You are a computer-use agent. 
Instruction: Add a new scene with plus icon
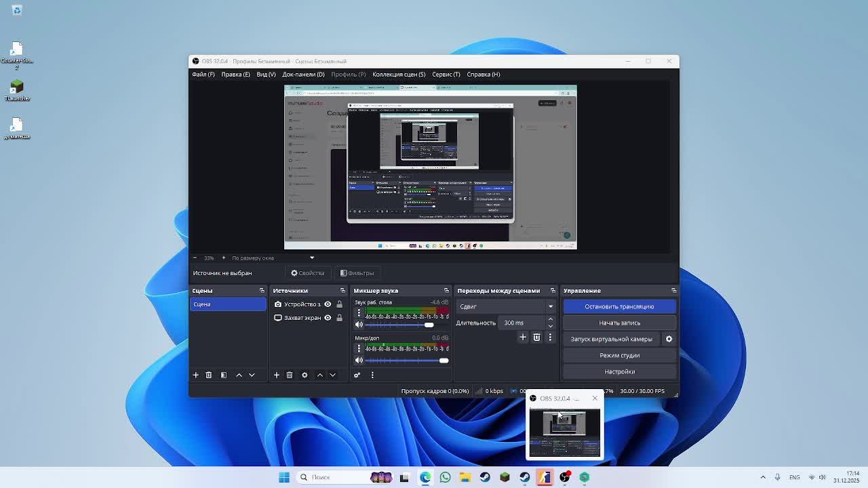click(x=195, y=375)
